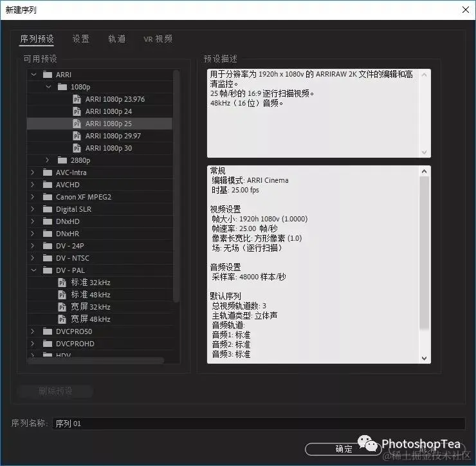Click the 删除预设 button
This screenshot has height=466, width=476.
(55, 391)
